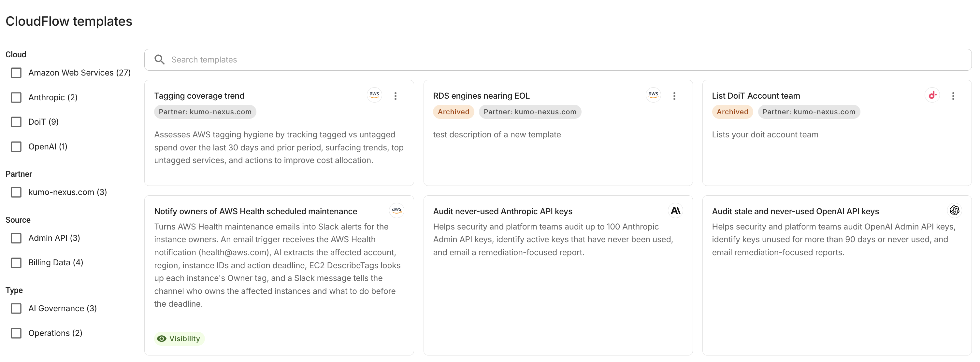Click the Archived badge on List DoiT Account team
This screenshot has width=980, height=362.
(x=732, y=112)
